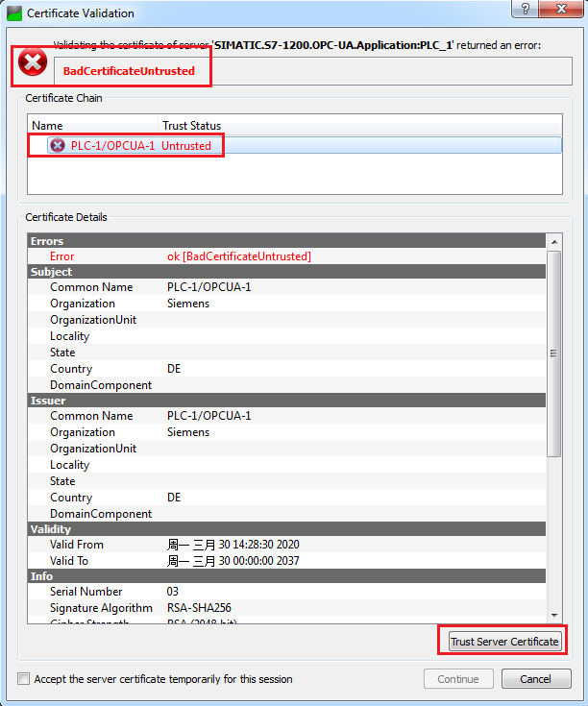Enable accept server certificate temporarily checkbox
Viewport: 588px width, 706px height.
click(23, 679)
